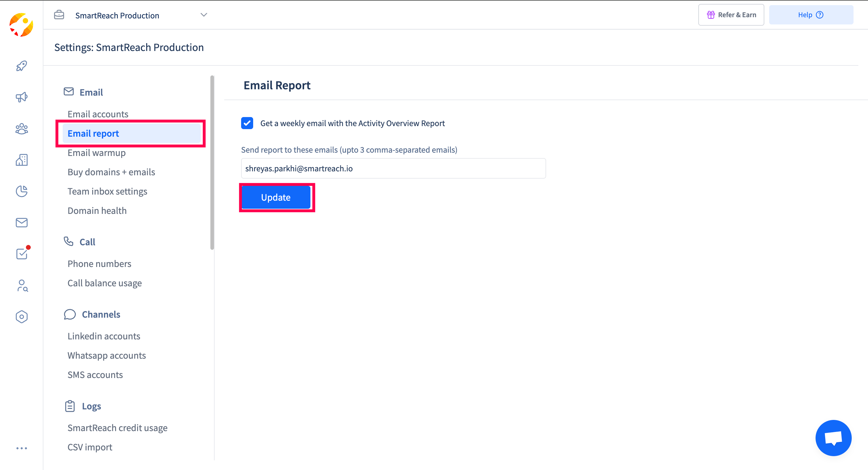
Task: Open the rocket icon in sidebar
Action: tap(22, 66)
